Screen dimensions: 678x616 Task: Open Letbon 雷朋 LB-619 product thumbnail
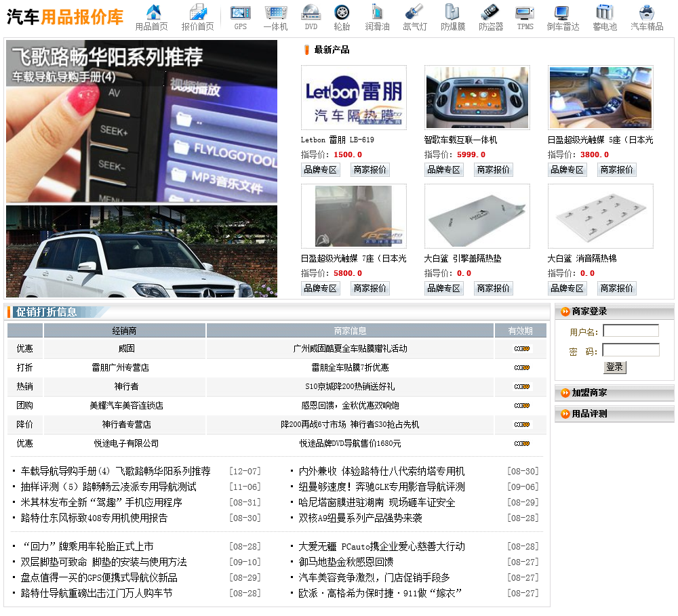coord(354,98)
